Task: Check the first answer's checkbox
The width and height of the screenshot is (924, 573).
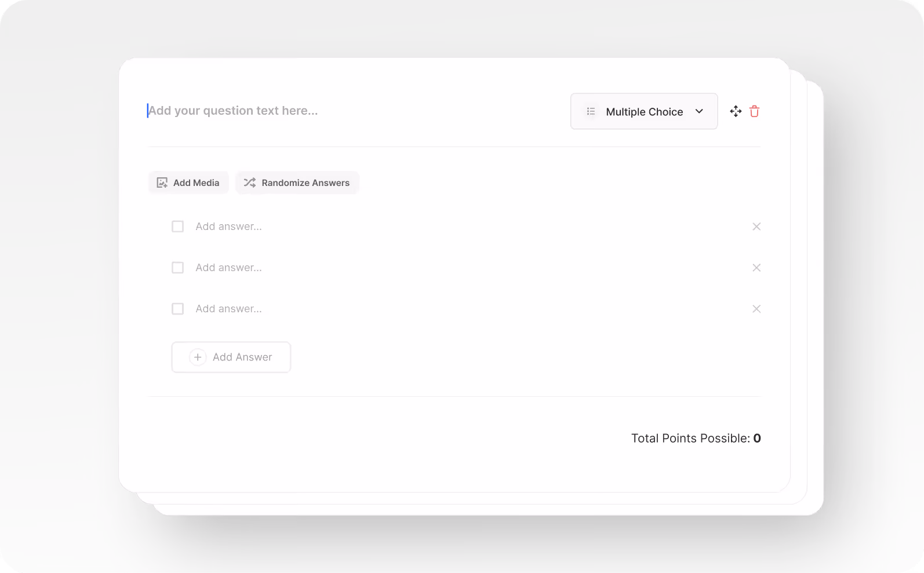Action: pos(178,227)
